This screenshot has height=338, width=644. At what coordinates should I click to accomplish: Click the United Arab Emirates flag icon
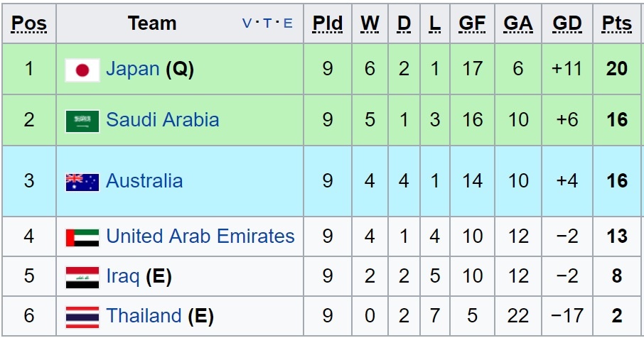[82, 237]
